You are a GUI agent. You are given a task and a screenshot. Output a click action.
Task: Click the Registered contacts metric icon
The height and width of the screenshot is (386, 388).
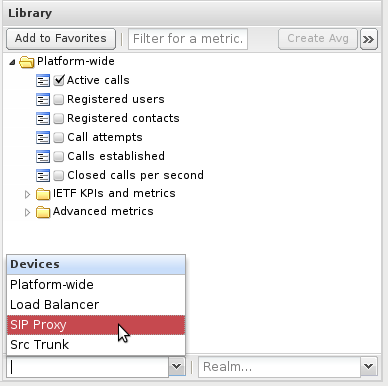pos(43,119)
